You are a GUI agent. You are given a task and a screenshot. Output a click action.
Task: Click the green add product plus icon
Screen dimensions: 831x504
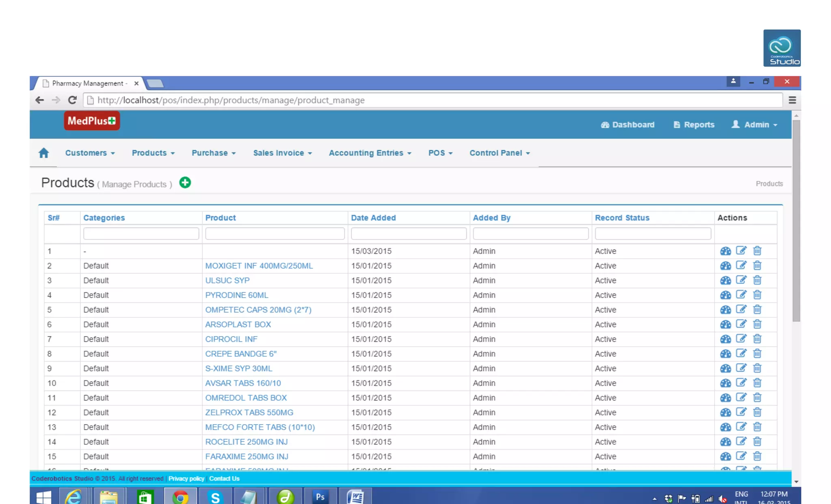point(185,182)
